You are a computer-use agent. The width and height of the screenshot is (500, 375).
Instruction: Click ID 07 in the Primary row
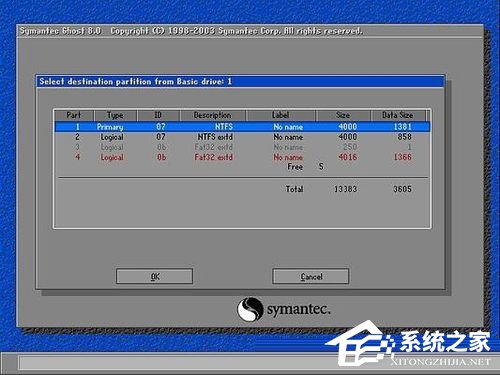161,127
